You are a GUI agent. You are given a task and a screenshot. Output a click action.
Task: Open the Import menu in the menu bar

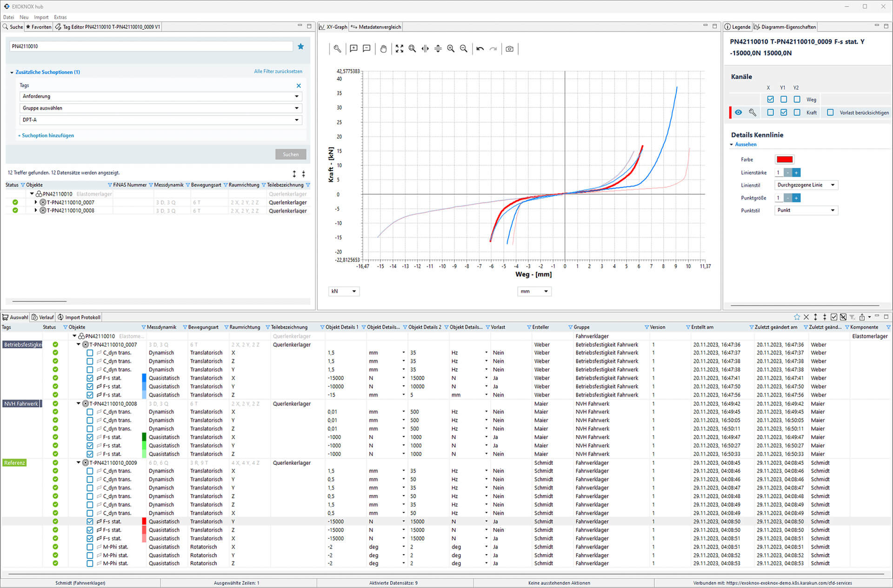(x=41, y=17)
